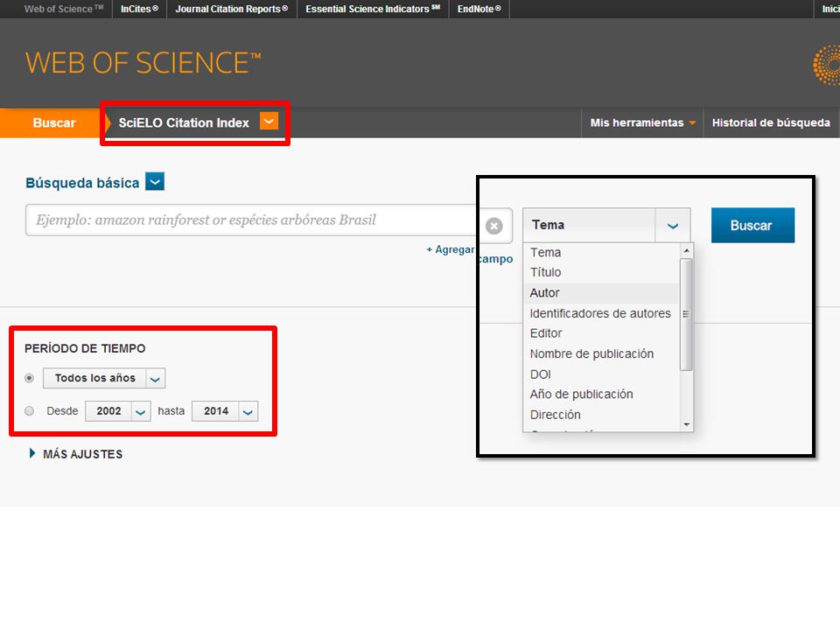Click the WEB OF SCIENCE logo
The height and width of the screenshot is (630, 840).
click(x=143, y=63)
